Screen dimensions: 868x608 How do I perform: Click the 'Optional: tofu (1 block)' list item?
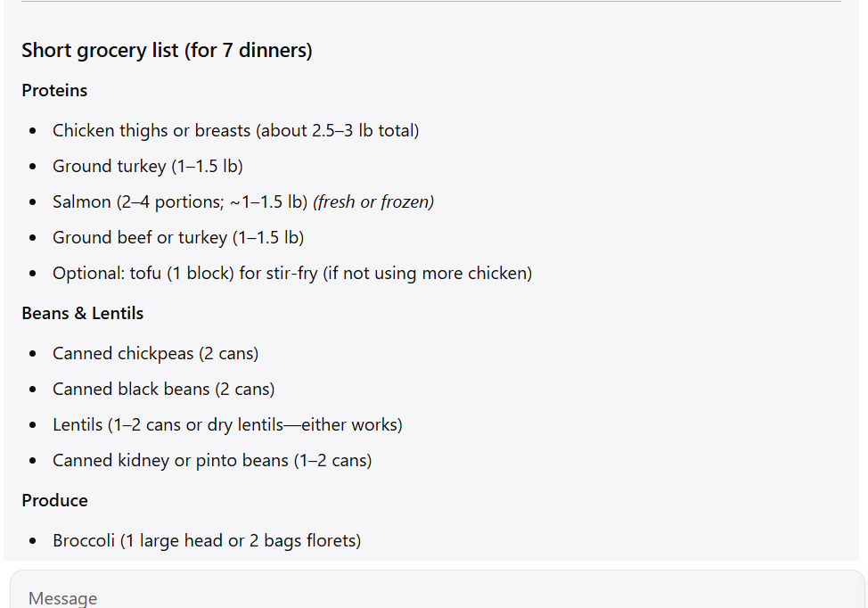coord(292,273)
